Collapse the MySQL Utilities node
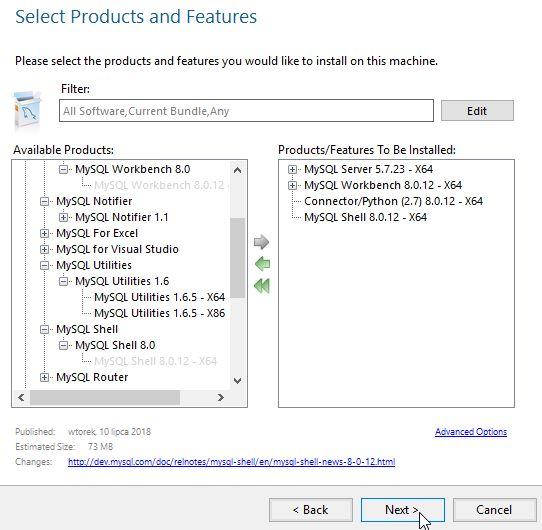Image resolution: width=542 pixels, height=530 pixels. point(44,266)
